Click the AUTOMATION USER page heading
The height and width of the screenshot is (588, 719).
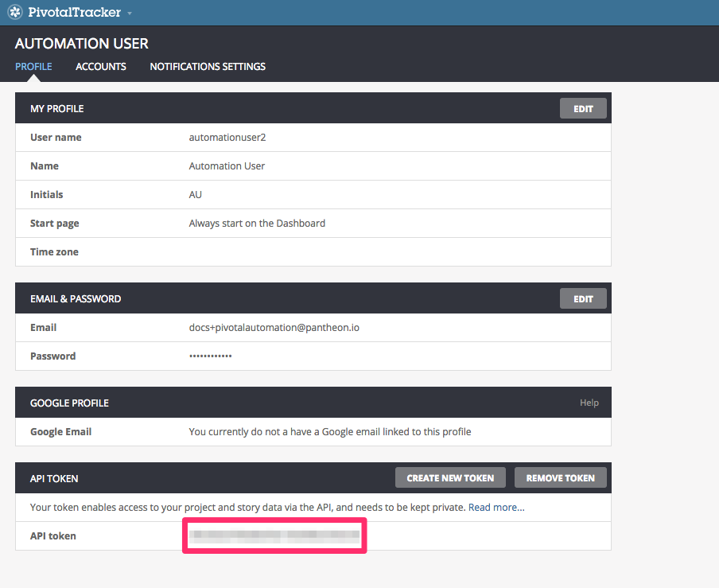pos(82,44)
